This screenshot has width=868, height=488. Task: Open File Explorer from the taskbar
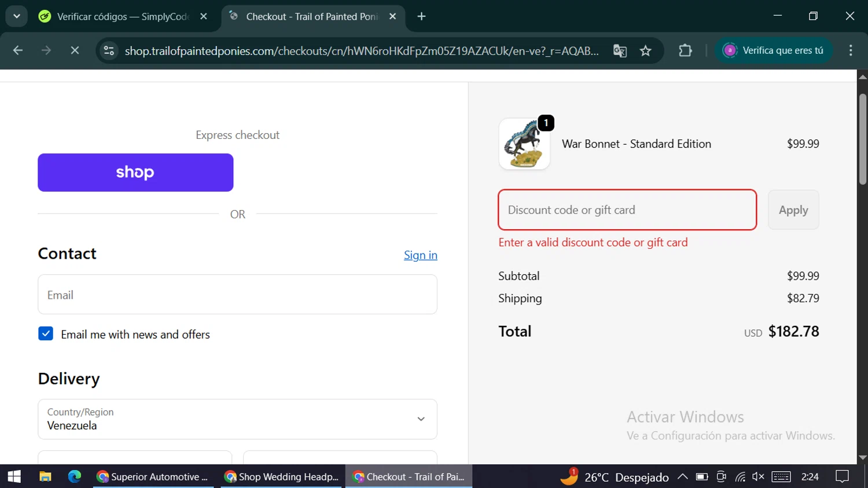point(45,476)
